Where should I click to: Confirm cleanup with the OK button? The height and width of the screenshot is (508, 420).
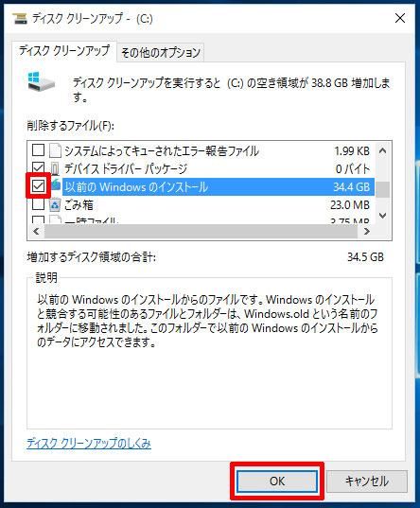277,482
